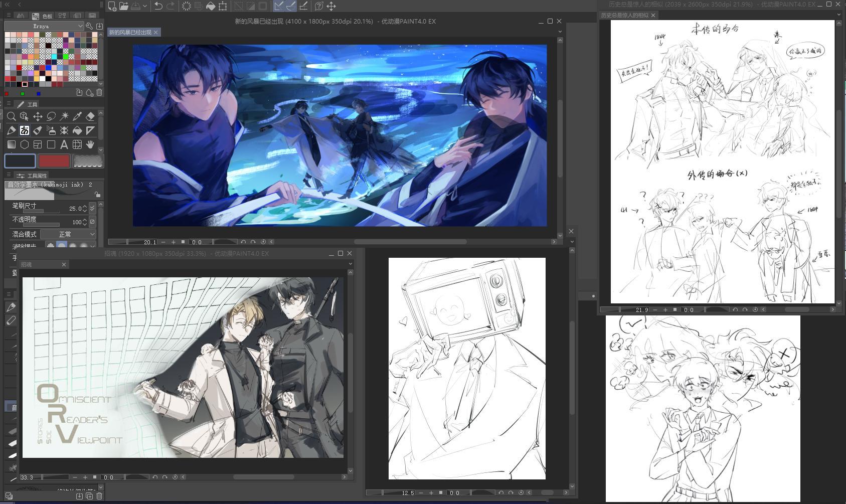The height and width of the screenshot is (504, 846).
Task: Toggle the opacity pressure setting button
Action: pyautogui.click(x=92, y=222)
